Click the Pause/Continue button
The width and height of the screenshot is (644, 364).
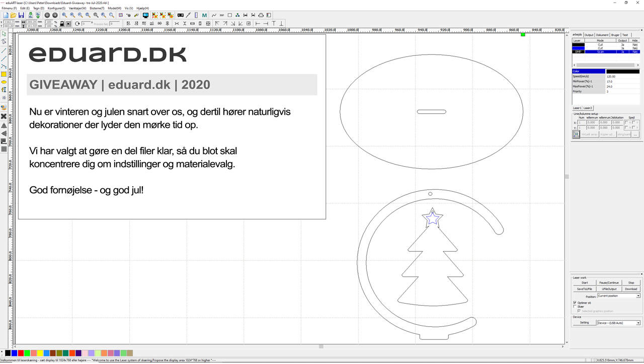click(x=609, y=283)
